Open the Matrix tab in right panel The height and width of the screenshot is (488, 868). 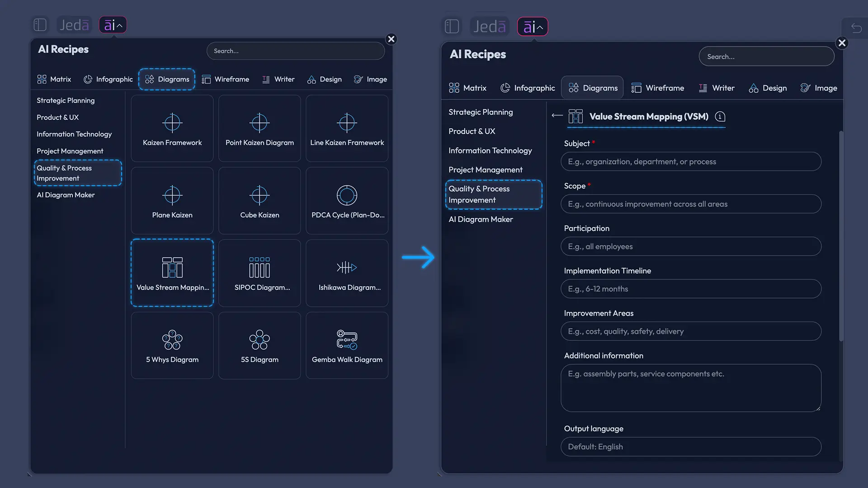[x=468, y=88]
